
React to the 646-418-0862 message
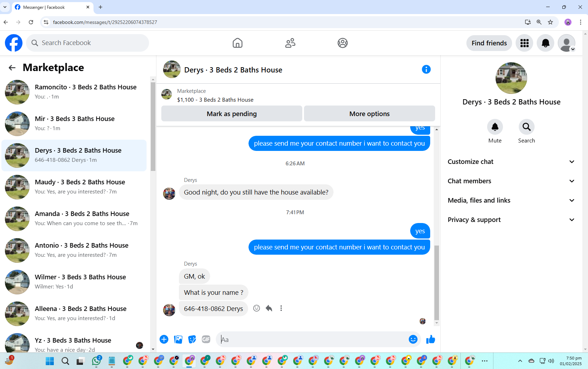click(x=257, y=308)
